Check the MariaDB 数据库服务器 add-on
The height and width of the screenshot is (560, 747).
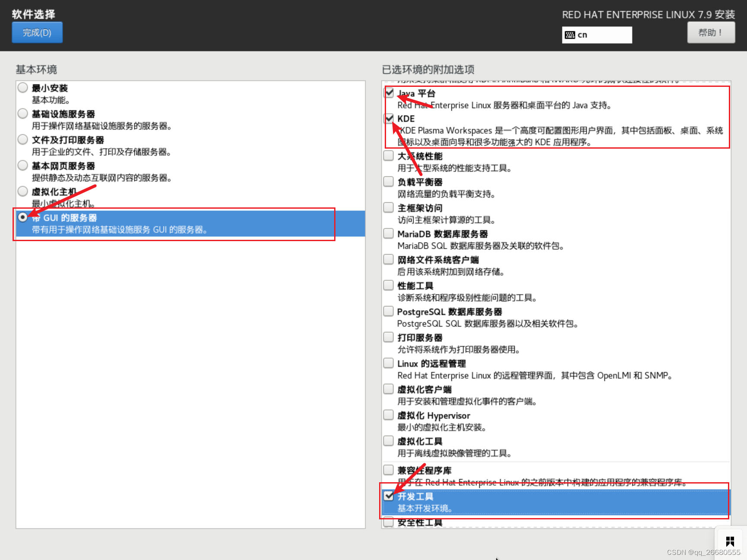388,233
